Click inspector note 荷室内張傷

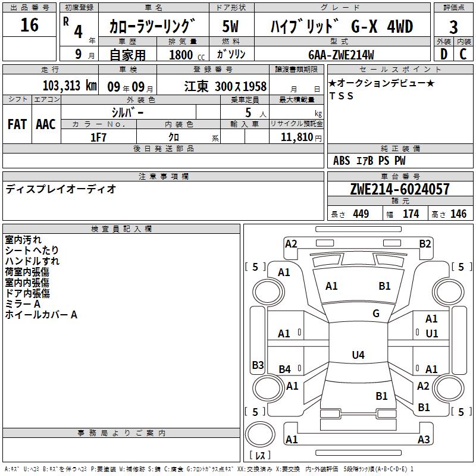click(x=27, y=272)
